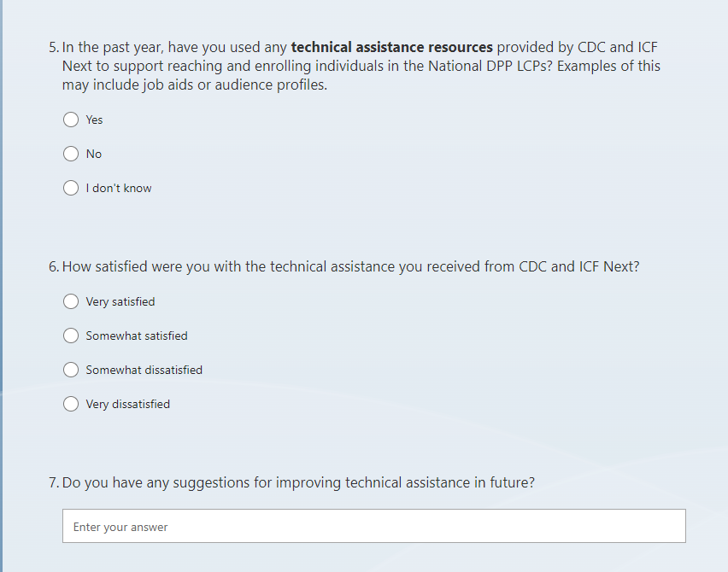Select the Yes radio button for question 5
Image resolution: width=728 pixels, height=572 pixels.
[x=71, y=120]
